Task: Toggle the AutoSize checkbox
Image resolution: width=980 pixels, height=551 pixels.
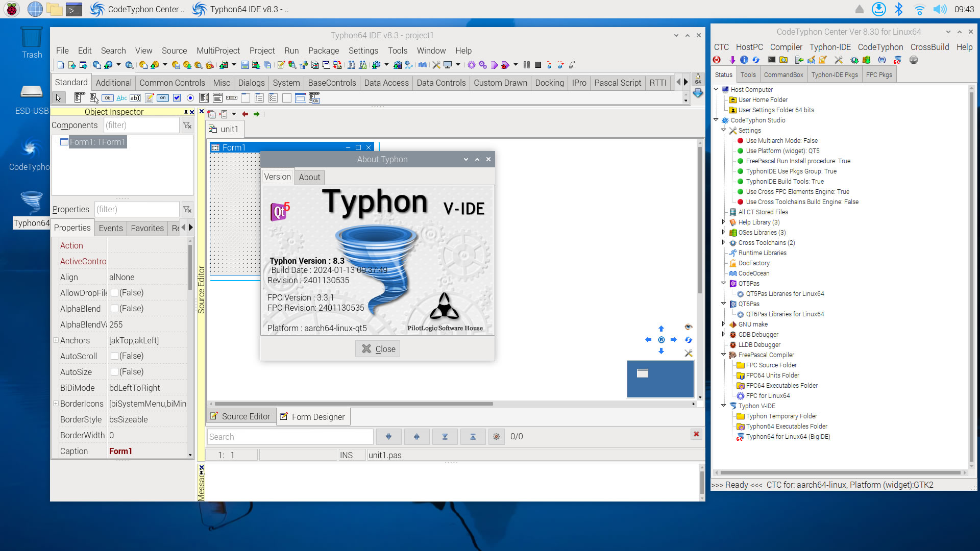Action: tap(114, 372)
